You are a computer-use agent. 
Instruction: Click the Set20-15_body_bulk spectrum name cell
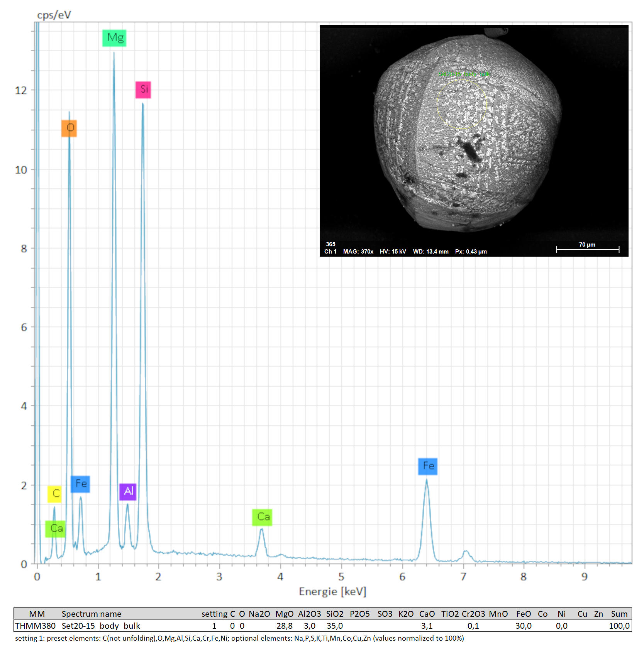coord(101,626)
